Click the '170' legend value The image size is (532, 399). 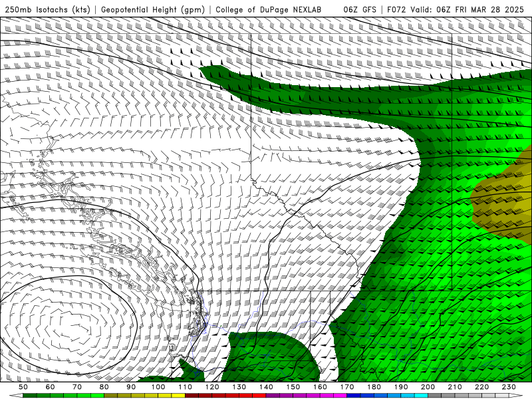click(347, 387)
